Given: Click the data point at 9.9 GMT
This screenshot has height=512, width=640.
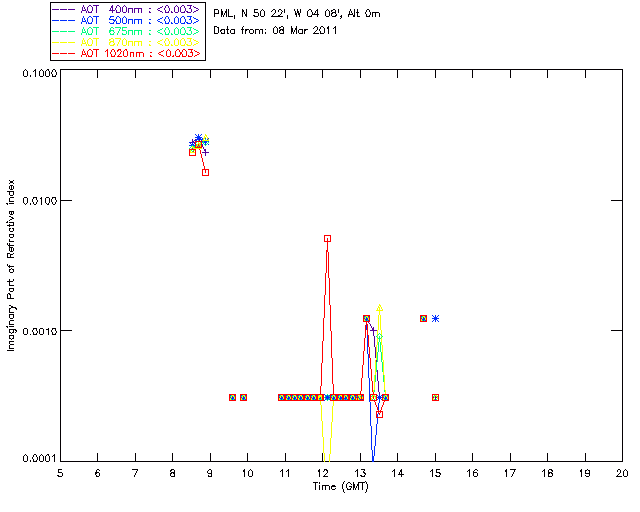Looking at the screenshot, I should click(x=243, y=397).
